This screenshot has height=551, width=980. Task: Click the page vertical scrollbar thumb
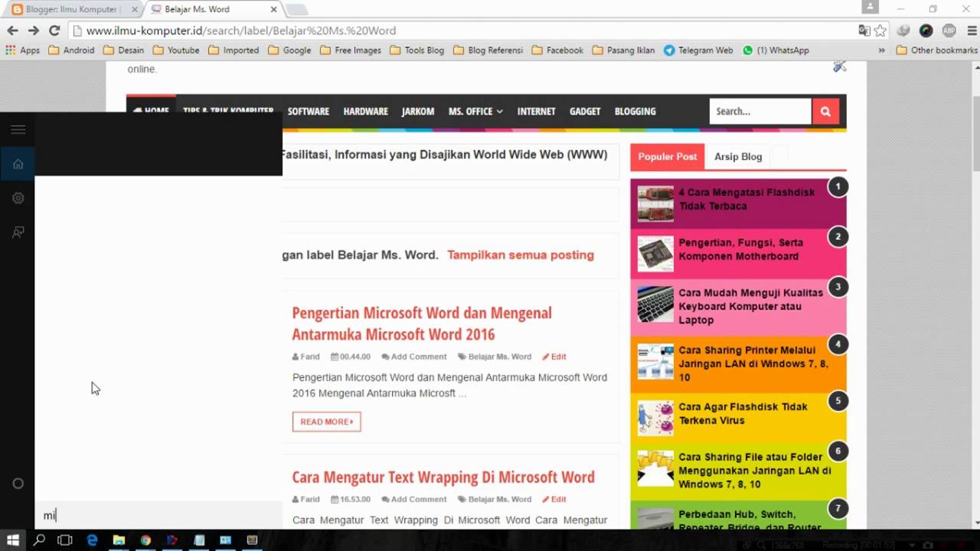tap(975, 134)
